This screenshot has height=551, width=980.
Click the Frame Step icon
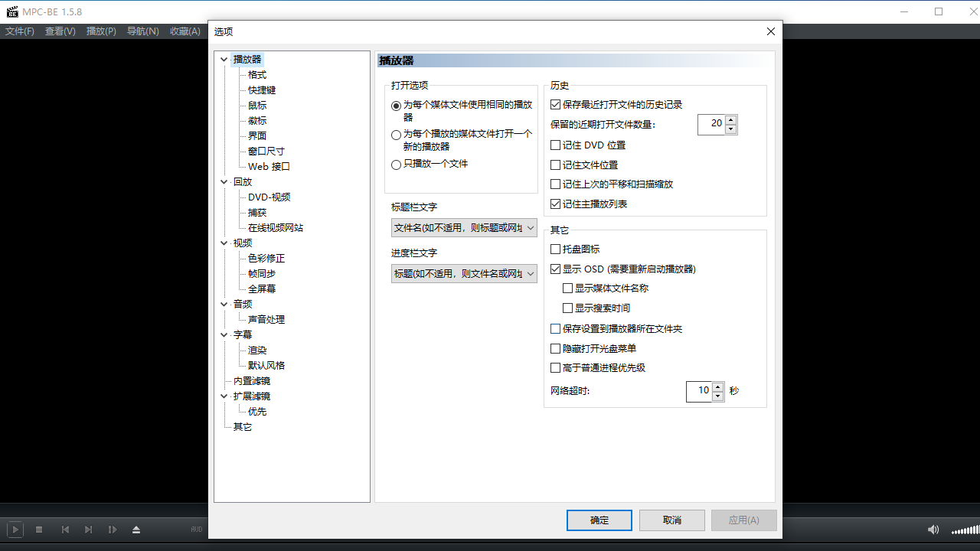pyautogui.click(x=113, y=529)
